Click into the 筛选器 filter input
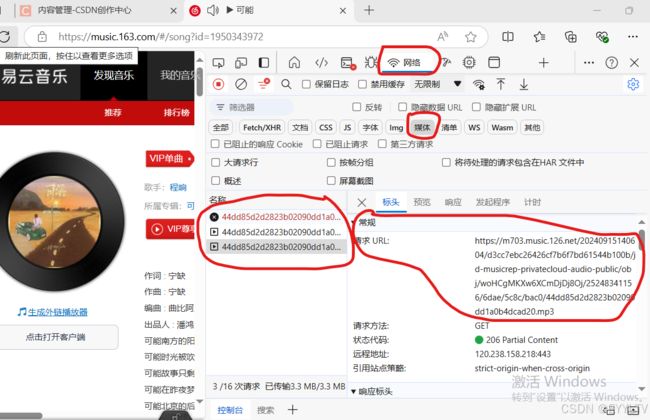The width and height of the screenshot is (650, 420). point(252,107)
